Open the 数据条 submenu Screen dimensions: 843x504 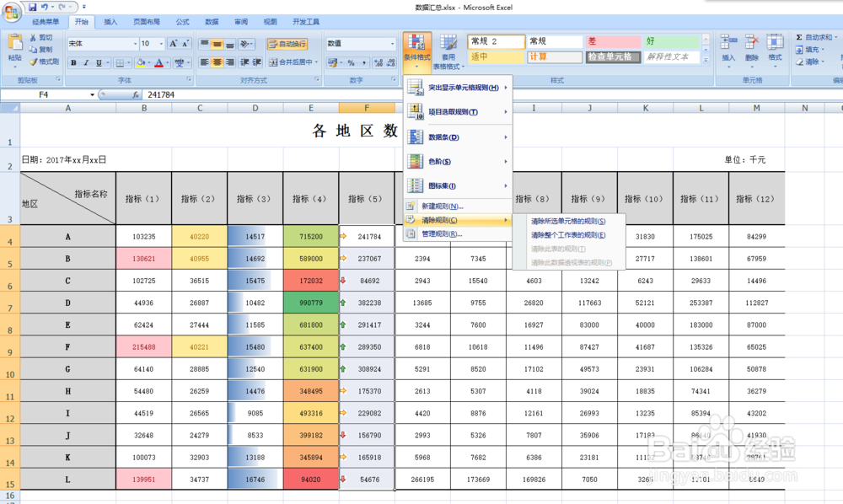[458, 137]
